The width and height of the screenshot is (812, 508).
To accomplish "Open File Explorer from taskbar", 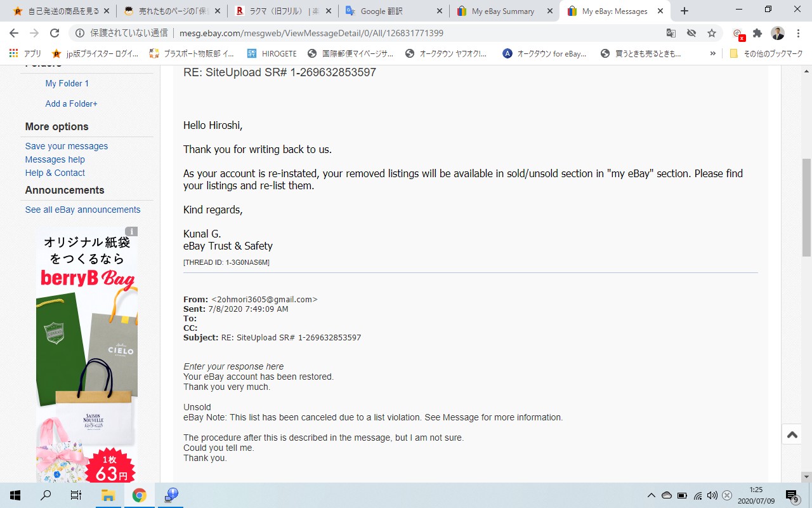I will click(x=108, y=495).
